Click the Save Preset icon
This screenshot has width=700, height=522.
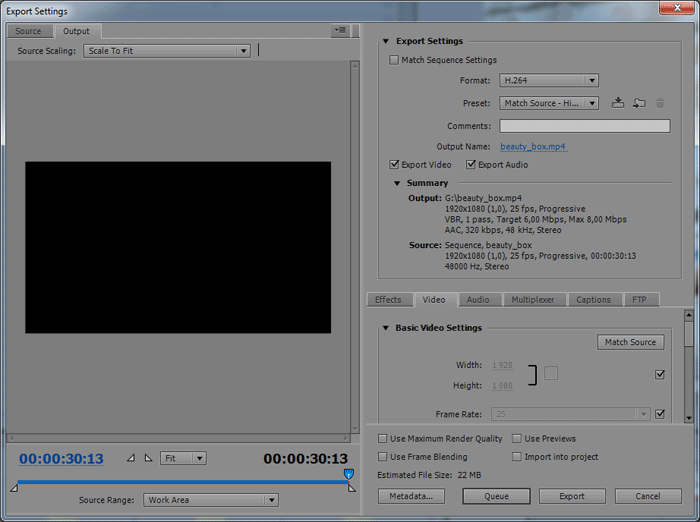(618, 103)
